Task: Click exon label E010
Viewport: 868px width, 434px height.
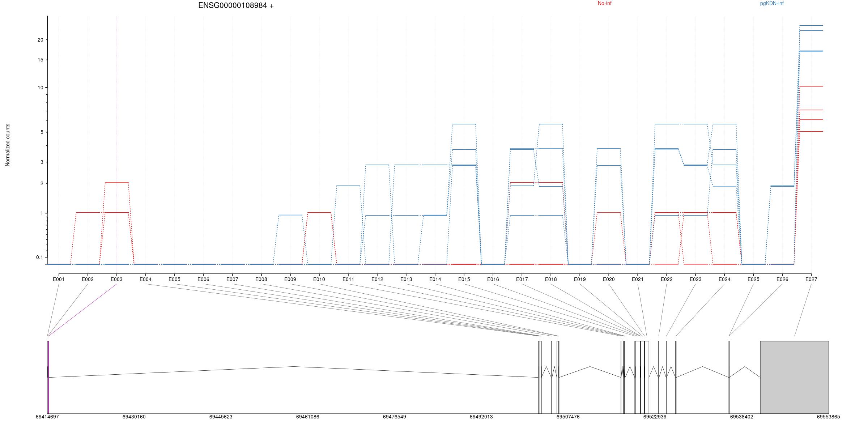Action: click(x=319, y=279)
